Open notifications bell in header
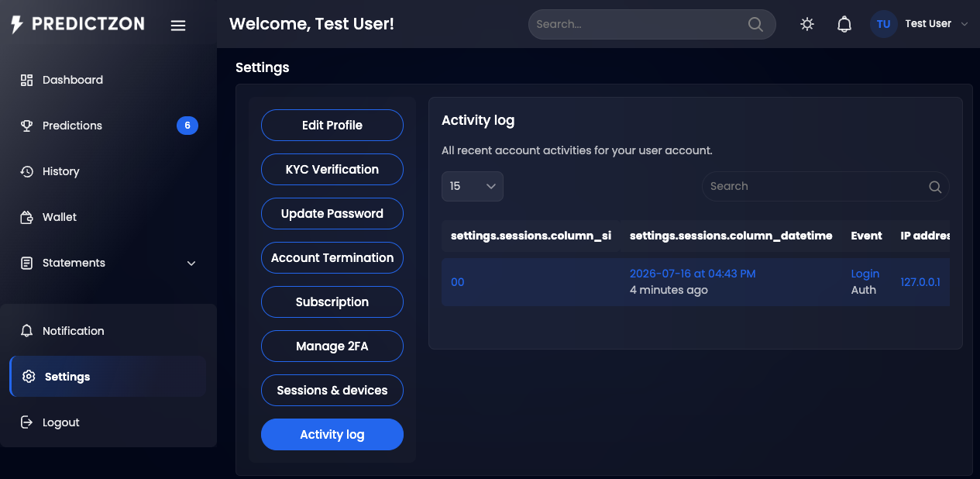 [x=844, y=24]
